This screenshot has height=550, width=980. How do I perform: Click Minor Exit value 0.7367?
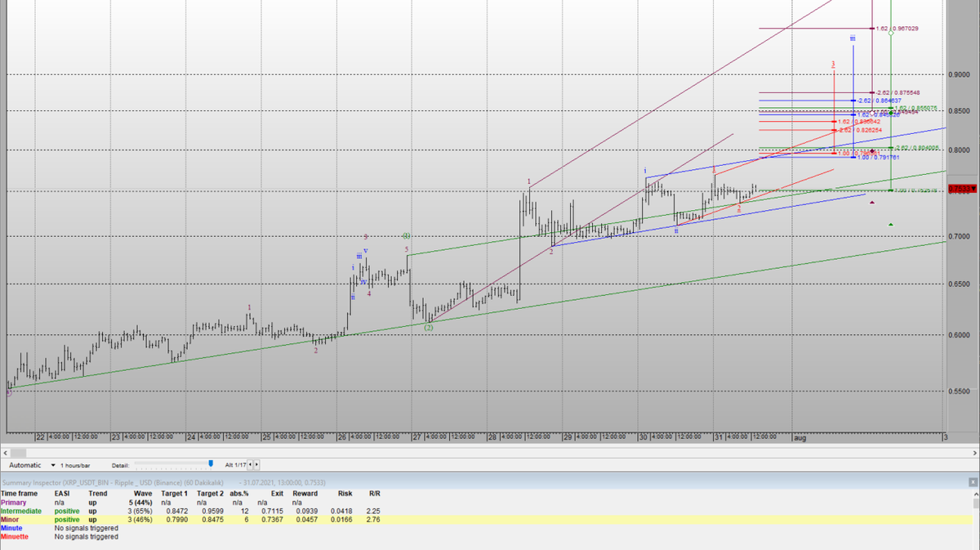(274, 520)
